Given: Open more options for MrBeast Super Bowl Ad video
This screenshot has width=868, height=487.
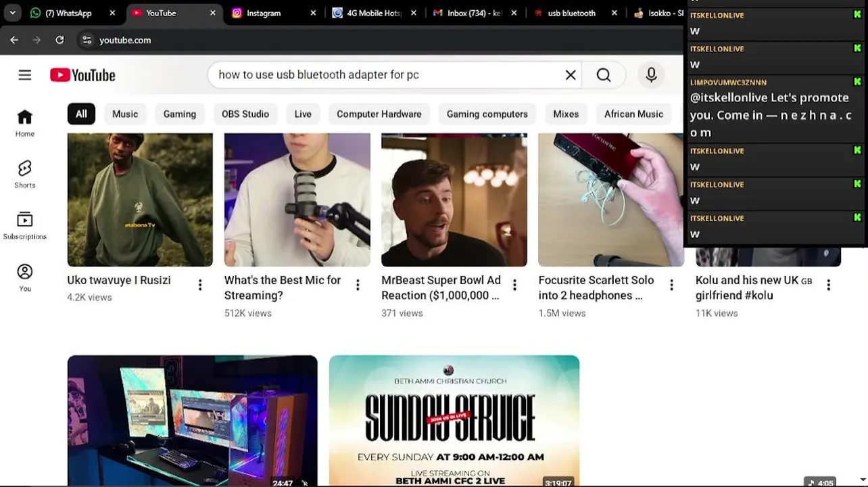Looking at the screenshot, I should (x=514, y=285).
